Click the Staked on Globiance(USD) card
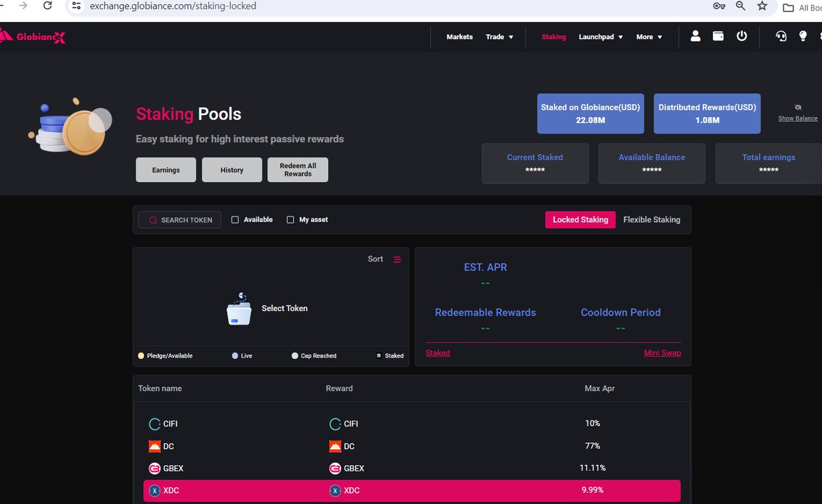The width and height of the screenshot is (822, 504). (590, 114)
